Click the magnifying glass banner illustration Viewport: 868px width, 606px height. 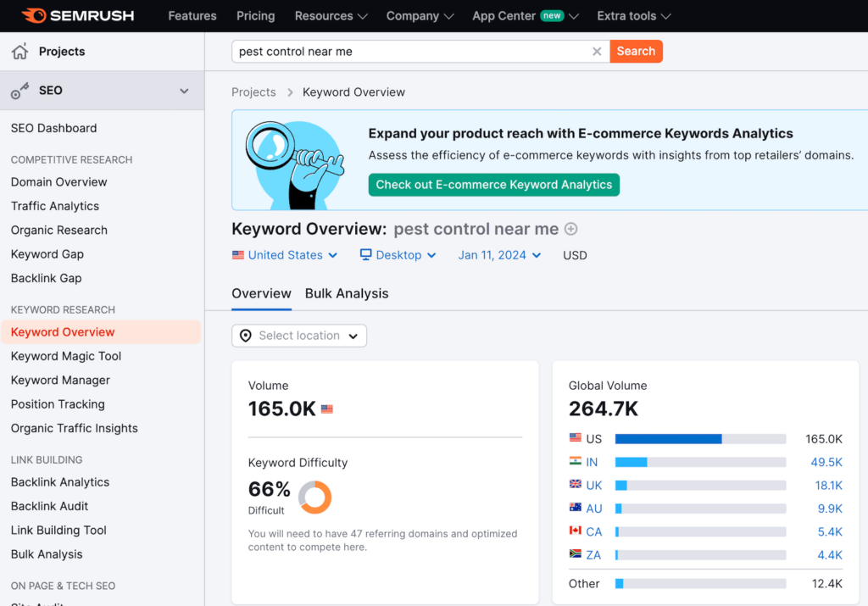[295, 164]
